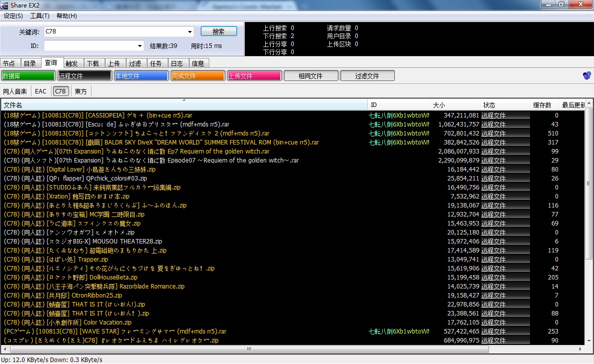Select the CASSIOPEIA (bin+cue rr5).rar file row
Image resolution: width=594 pixels, height=364 pixels.
pos(292,115)
